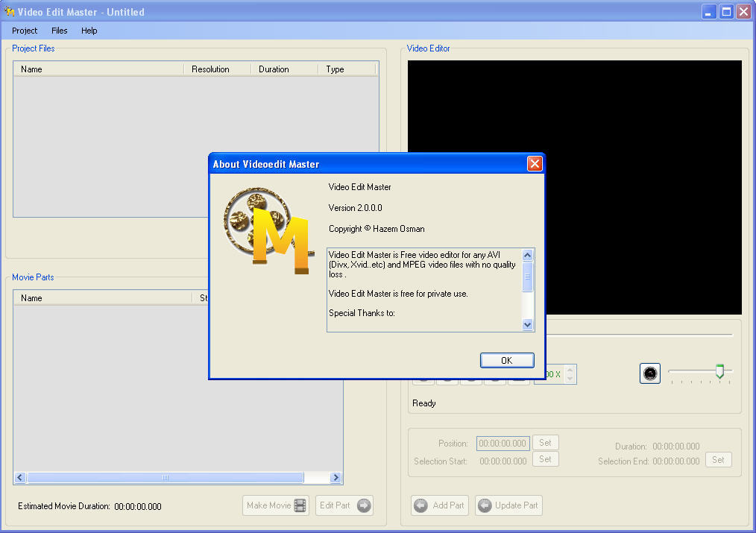Image resolution: width=756 pixels, height=533 pixels.
Task: Open the Help menu
Action: [89, 31]
